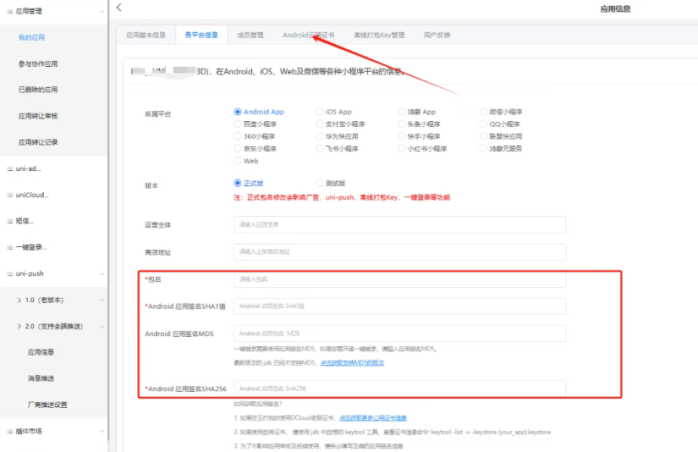Select the iOS App platform radio button
Image resolution: width=698 pixels, height=452 pixels.
click(x=320, y=112)
